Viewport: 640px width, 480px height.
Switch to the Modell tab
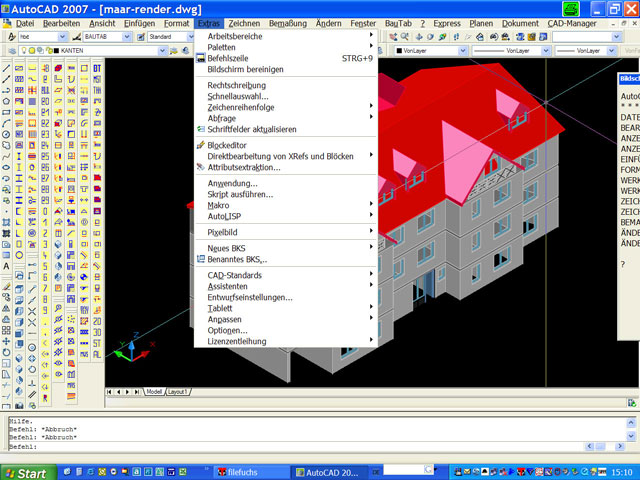point(154,392)
